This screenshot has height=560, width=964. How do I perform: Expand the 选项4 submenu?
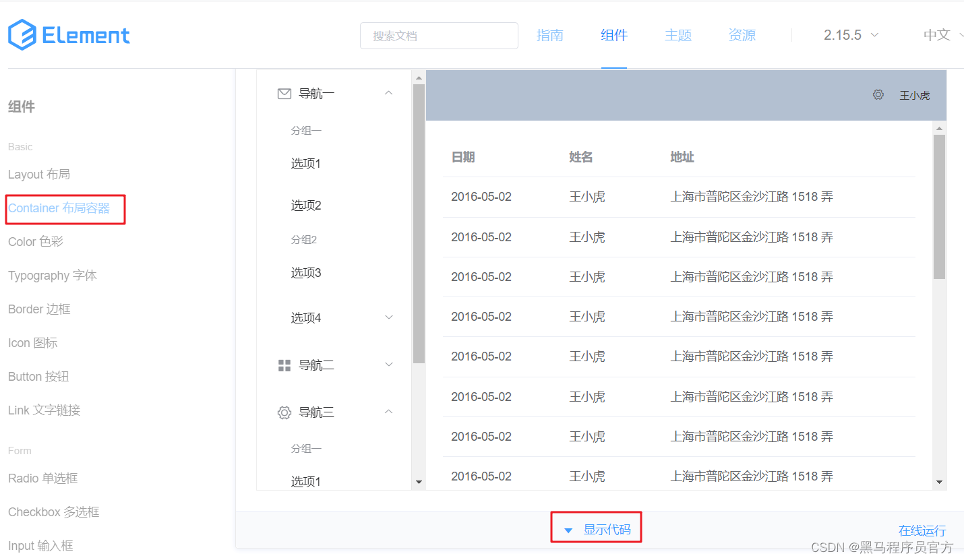[x=388, y=317]
